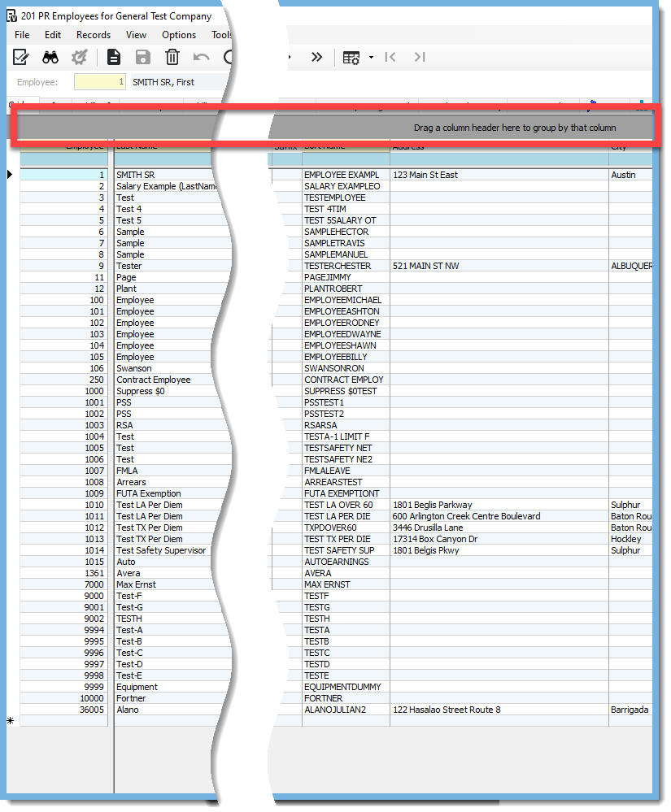
Task: Click the 122 Hasalao Street Route 8 cell
Action: (499, 710)
